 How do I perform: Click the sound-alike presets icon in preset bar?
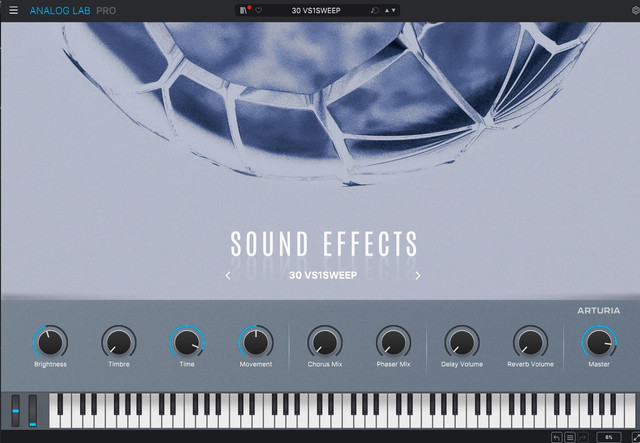tap(374, 10)
